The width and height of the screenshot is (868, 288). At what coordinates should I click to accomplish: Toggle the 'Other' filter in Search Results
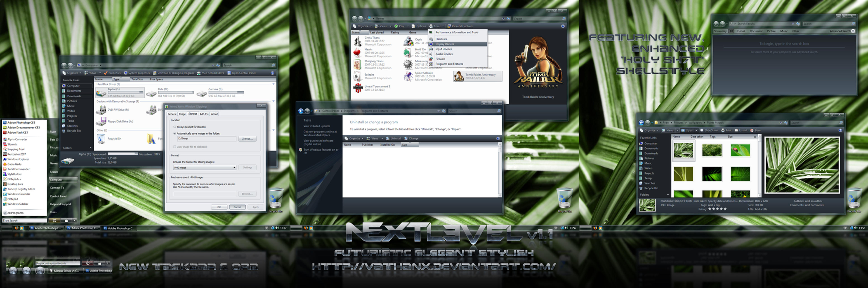point(796,31)
